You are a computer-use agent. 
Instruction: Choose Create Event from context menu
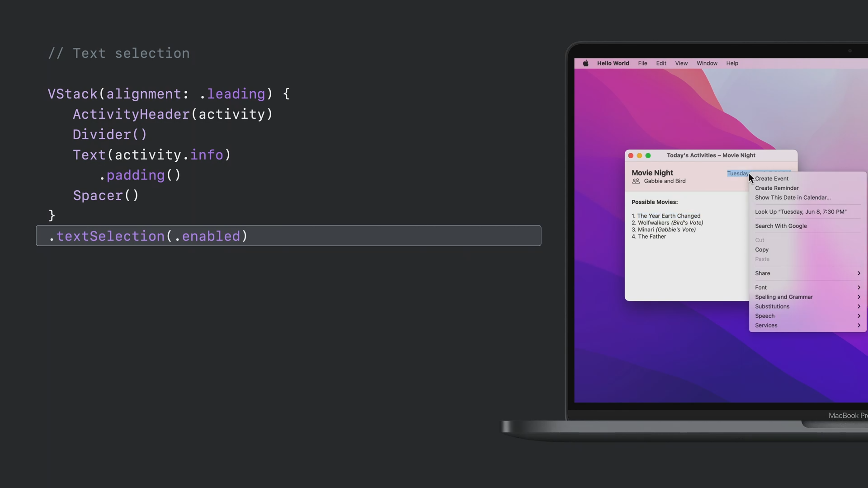772,178
